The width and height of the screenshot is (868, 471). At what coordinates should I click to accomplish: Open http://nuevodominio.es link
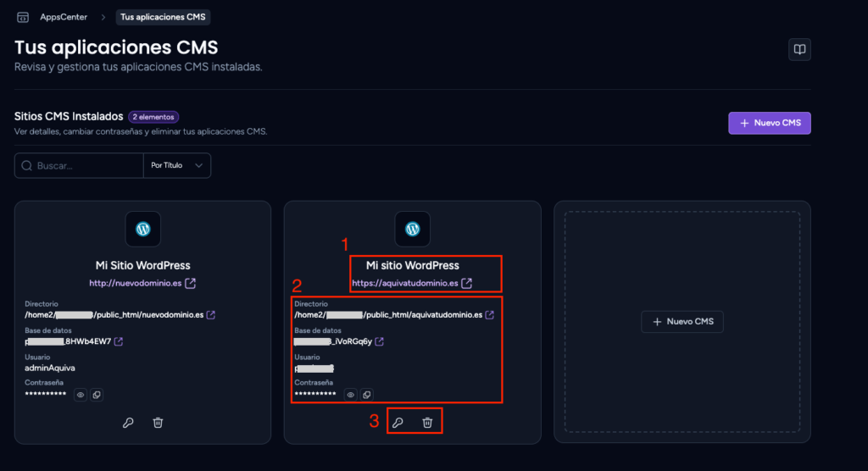(x=136, y=283)
